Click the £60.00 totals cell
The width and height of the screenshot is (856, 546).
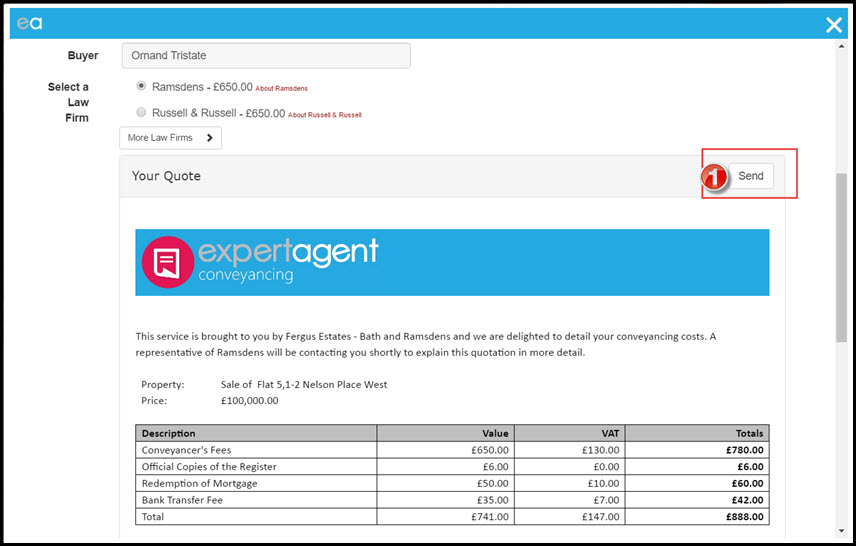[697, 483]
